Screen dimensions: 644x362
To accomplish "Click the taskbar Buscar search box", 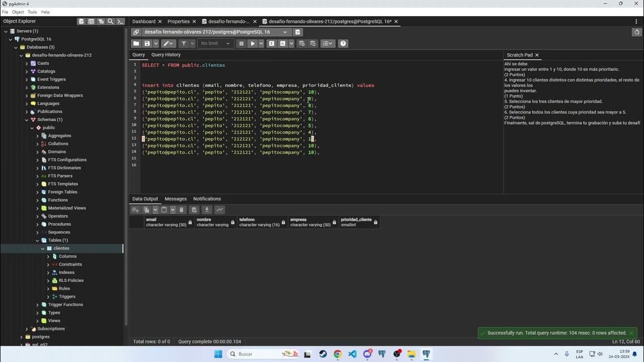I will 264,354.
